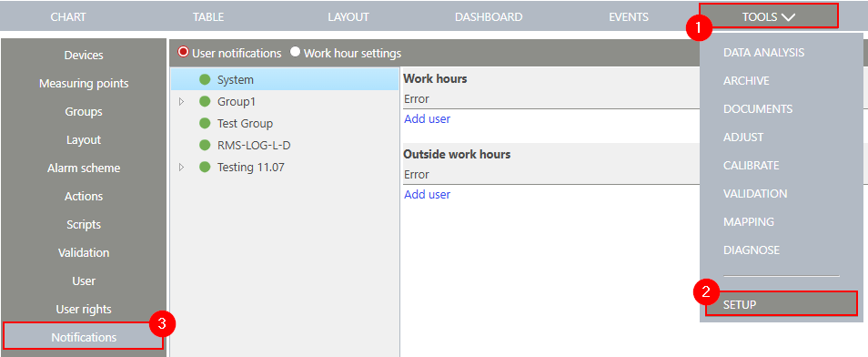
Task: Go to Scripts in the sidebar
Action: coord(84,225)
